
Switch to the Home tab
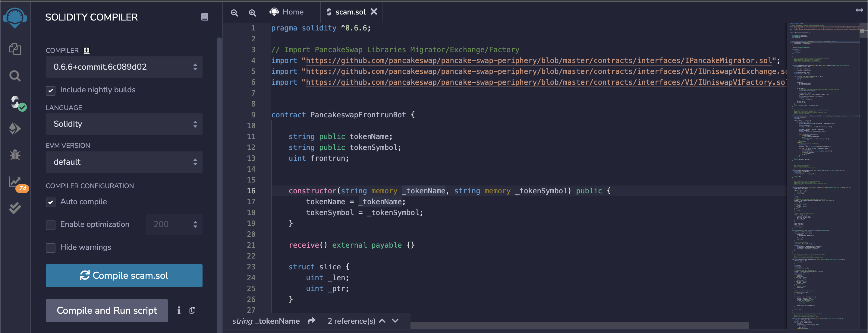pyautogui.click(x=287, y=12)
